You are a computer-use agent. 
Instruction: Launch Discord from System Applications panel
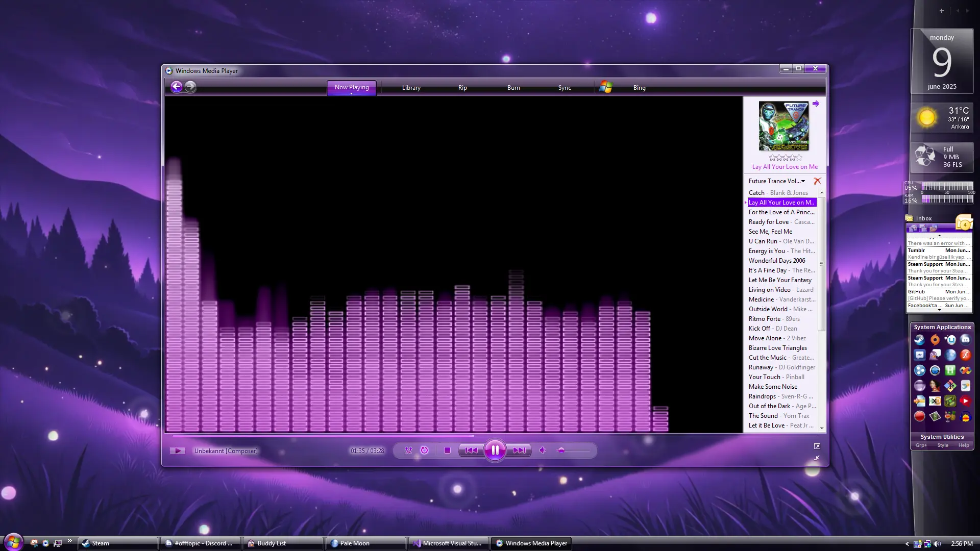pos(965,340)
